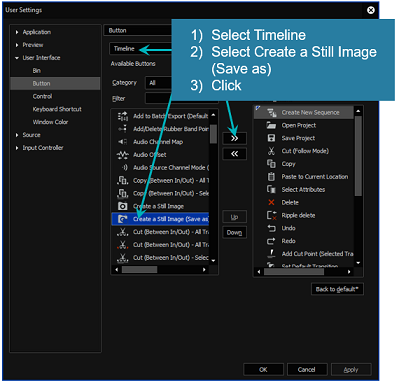Select Create a Still Image (Save as) entry

click(x=161, y=219)
